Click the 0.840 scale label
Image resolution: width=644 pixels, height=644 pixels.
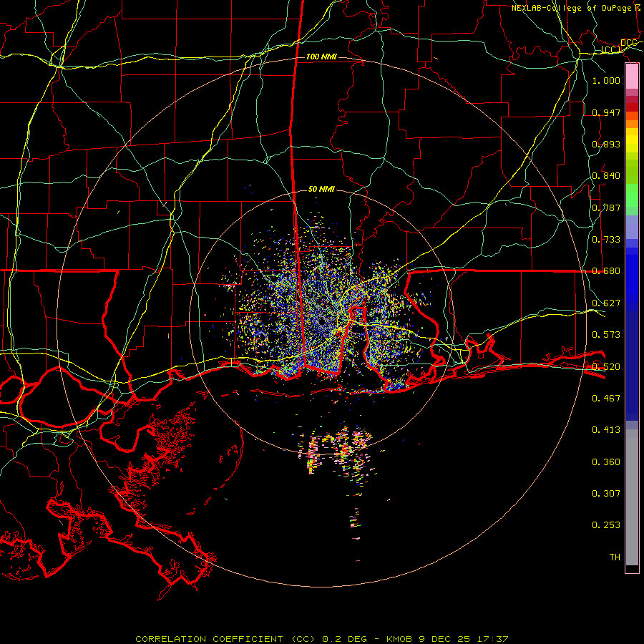606,176
